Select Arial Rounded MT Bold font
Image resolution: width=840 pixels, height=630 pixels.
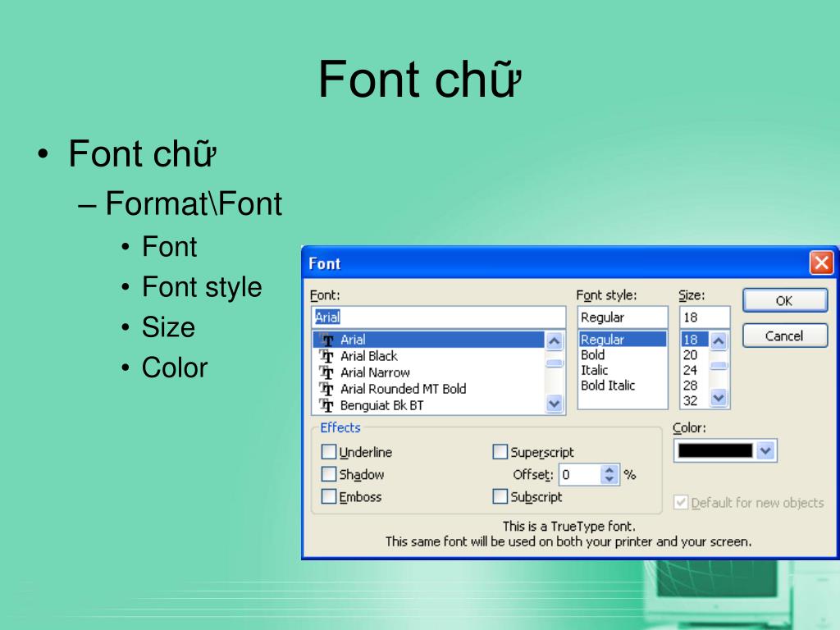(428, 389)
